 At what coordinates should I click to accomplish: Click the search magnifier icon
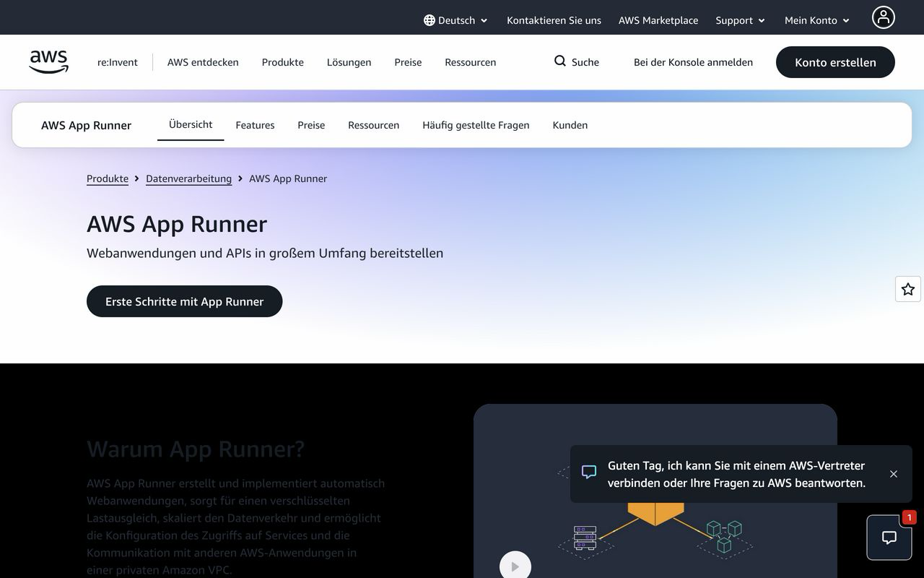[560, 61]
